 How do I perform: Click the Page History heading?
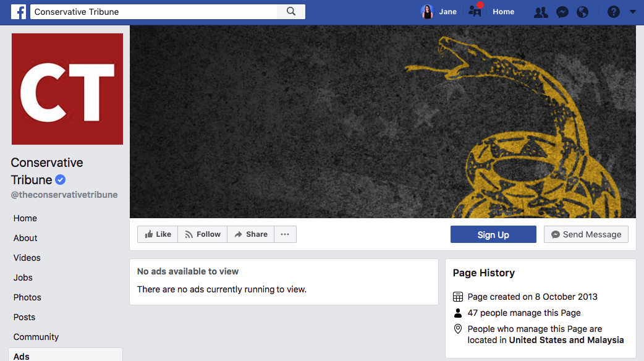click(x=484, y=273)
